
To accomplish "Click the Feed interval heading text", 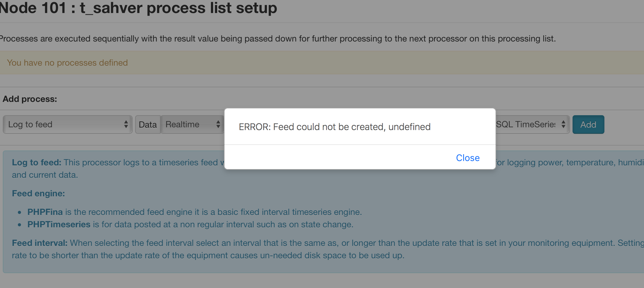I will tap(40, 243).
